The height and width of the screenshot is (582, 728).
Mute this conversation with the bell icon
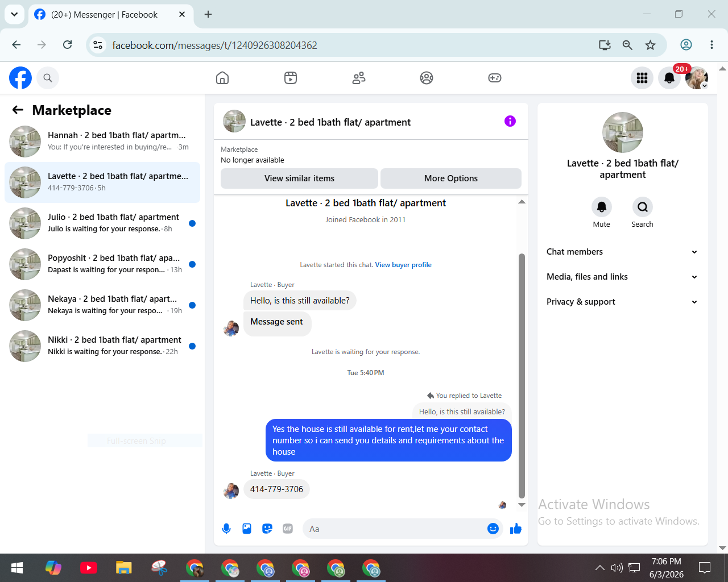602,207
